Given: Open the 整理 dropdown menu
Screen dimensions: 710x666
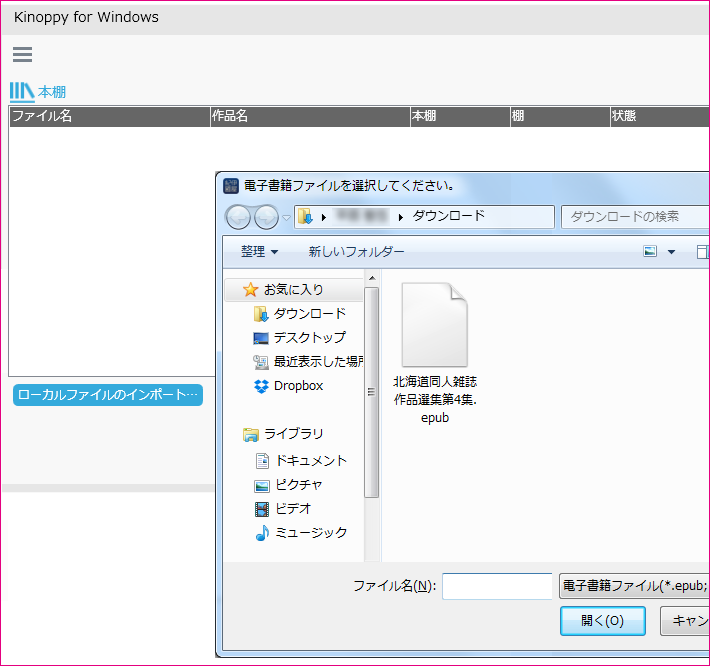Looking at the screenshot, I should [x=259, y=251].
